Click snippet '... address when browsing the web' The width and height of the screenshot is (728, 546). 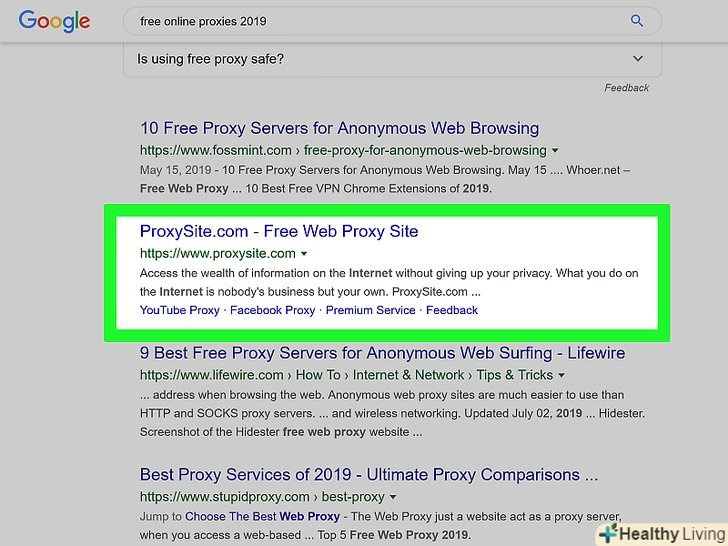[233, 395]
